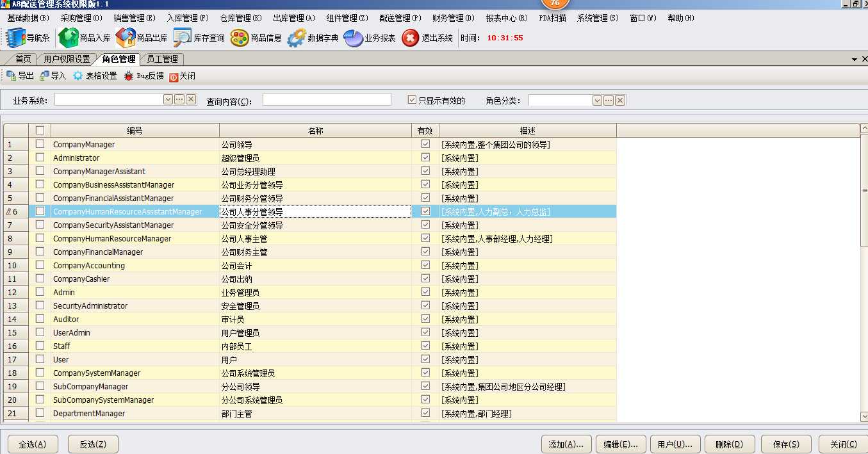Sort by the 名称 column header

[315, 131]
